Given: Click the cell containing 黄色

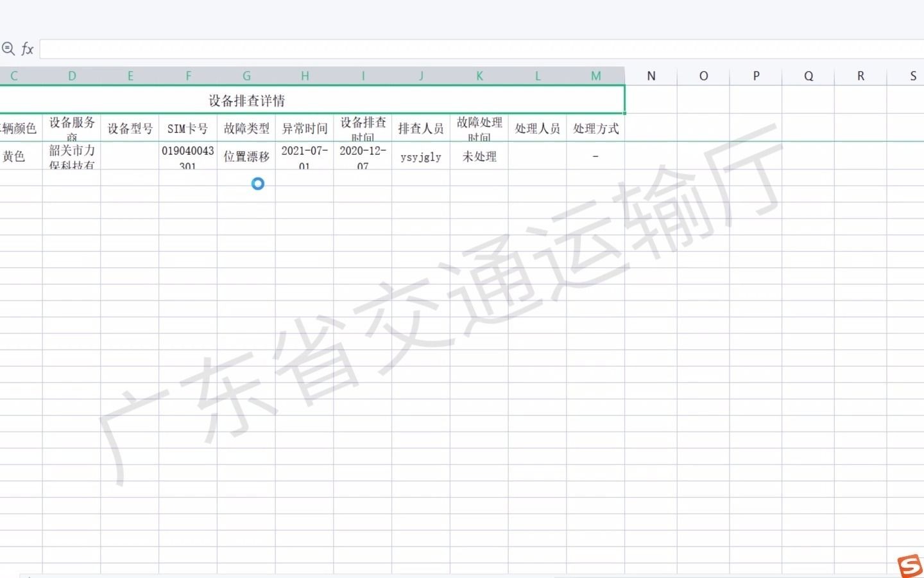Looking at the screenshot, I should coord(21,156).
